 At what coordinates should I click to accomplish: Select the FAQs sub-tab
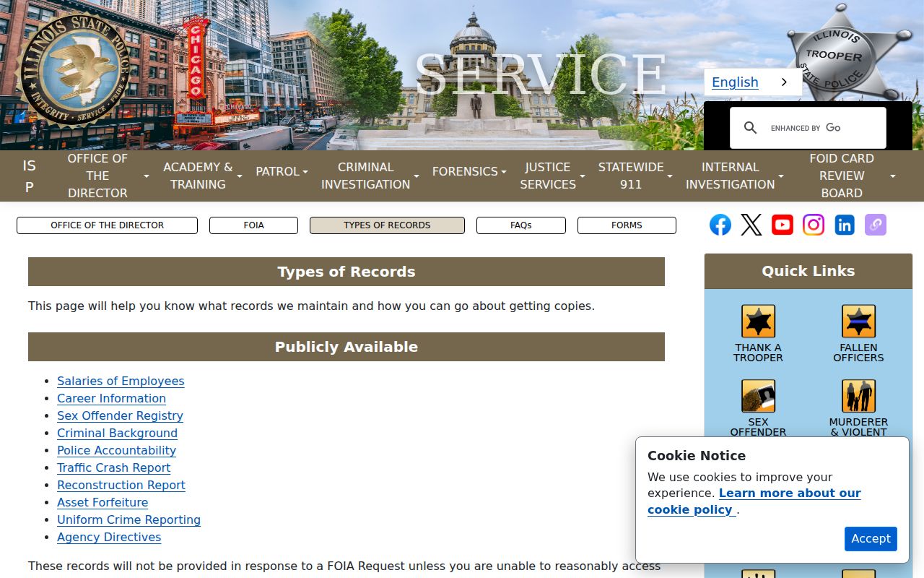(x=521, y=225)
